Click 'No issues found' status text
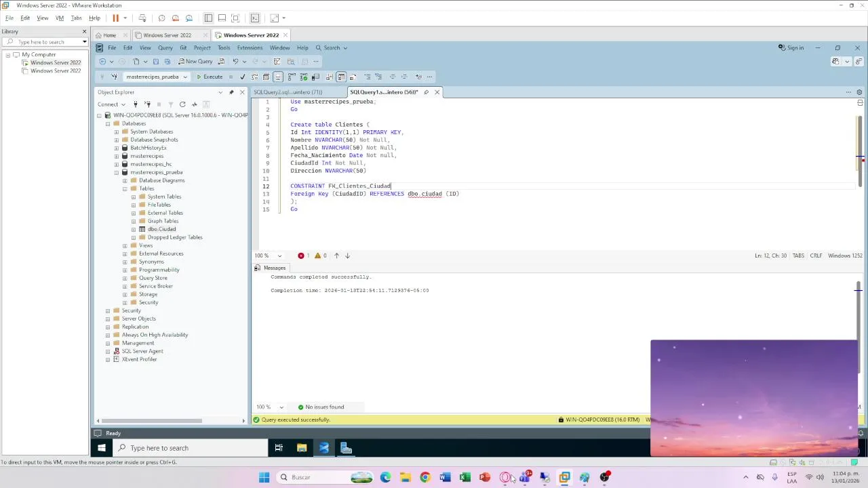Viewport: 868px width, 488px height. point(324,407)
